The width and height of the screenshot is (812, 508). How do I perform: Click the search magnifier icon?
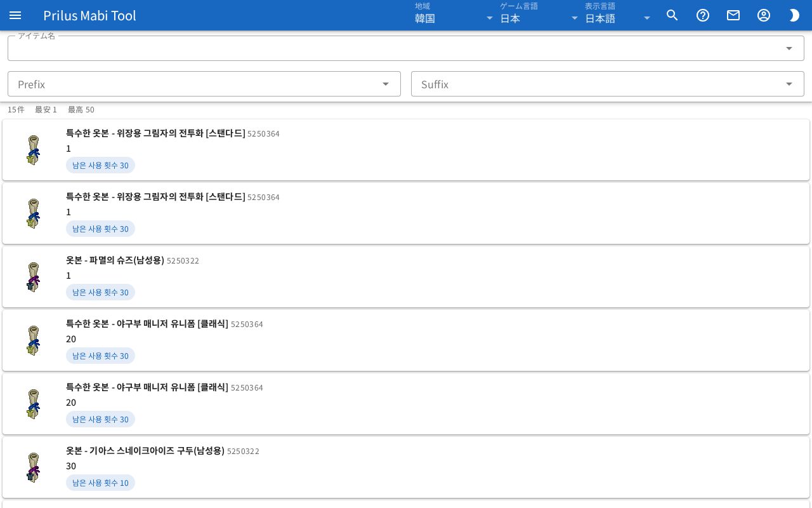click(x=672, y=15)
